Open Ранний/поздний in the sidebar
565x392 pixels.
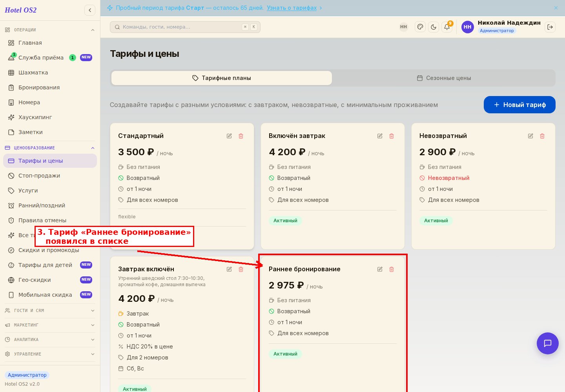coord(50,205)
